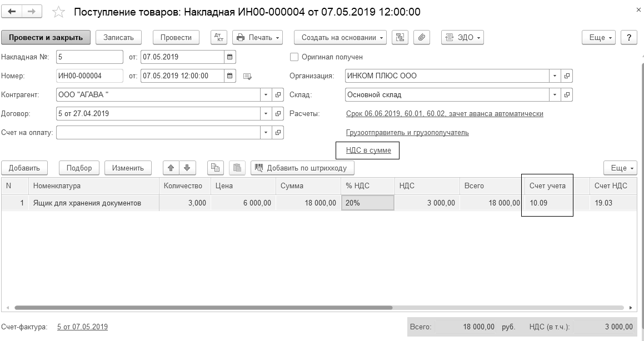Move table row up with arrow icon

click(171, 168)
